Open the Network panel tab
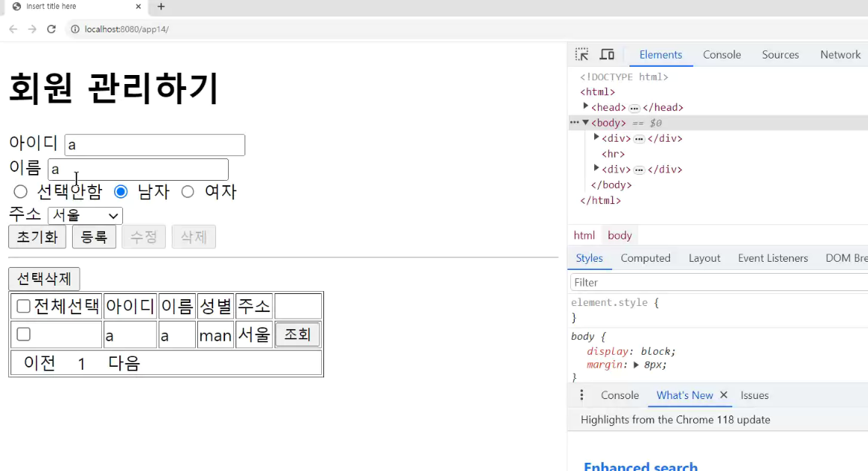Image resolution: width=868 pixels, height=471 pixels. point(840,54)
